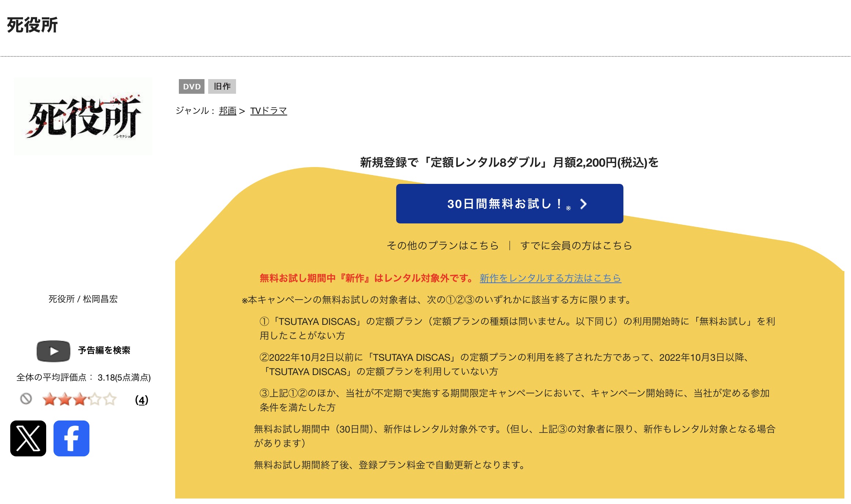Open その他のプランはこちら link
The height and width of the screenshot is (504, 851).
[442, 245]
